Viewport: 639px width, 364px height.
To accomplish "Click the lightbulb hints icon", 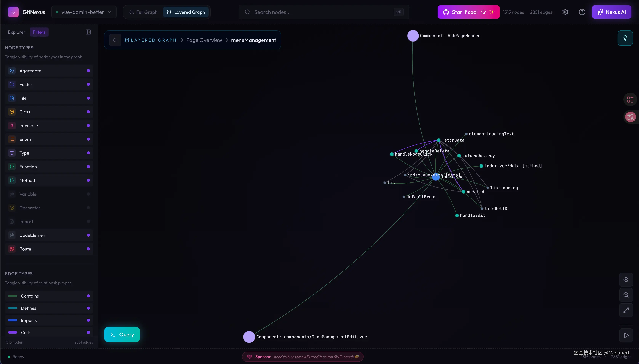I will point(625,38).
